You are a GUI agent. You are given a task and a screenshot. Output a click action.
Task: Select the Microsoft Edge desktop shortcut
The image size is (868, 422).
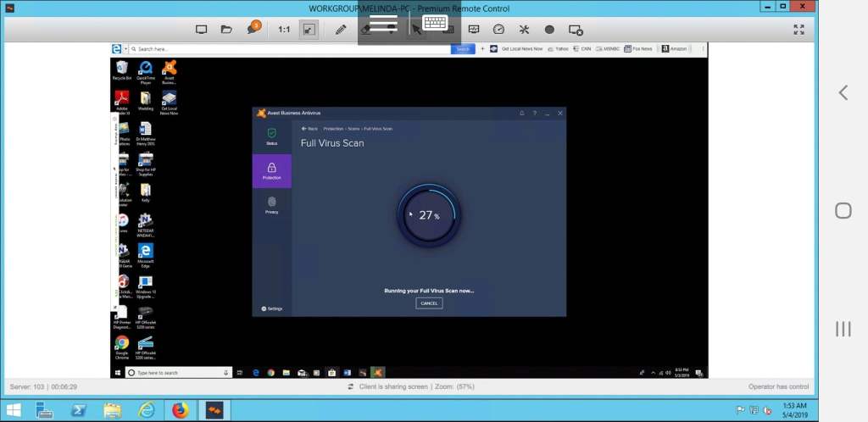146,255
